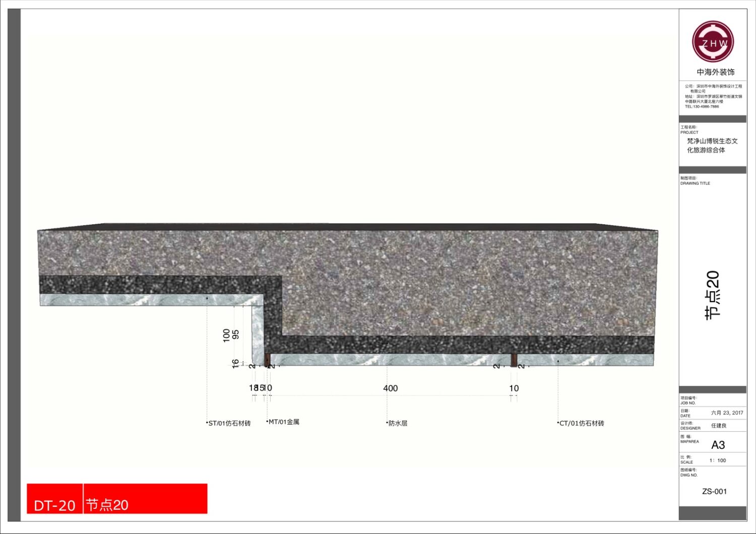The image size is (756, 534).
Task: Select the ST/01仿石材砖 material label
Action: 229,423
